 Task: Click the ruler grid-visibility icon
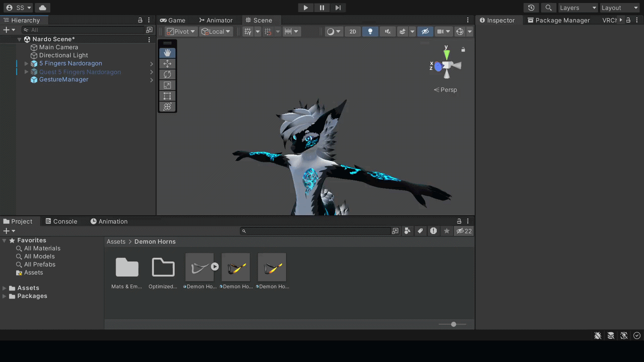(x=288, y=32)
